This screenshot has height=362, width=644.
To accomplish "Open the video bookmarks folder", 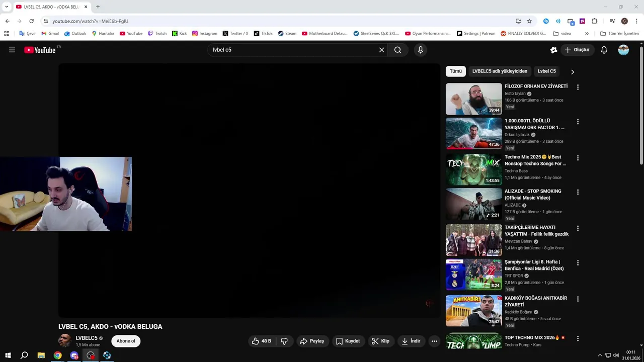I will (562, 34).
